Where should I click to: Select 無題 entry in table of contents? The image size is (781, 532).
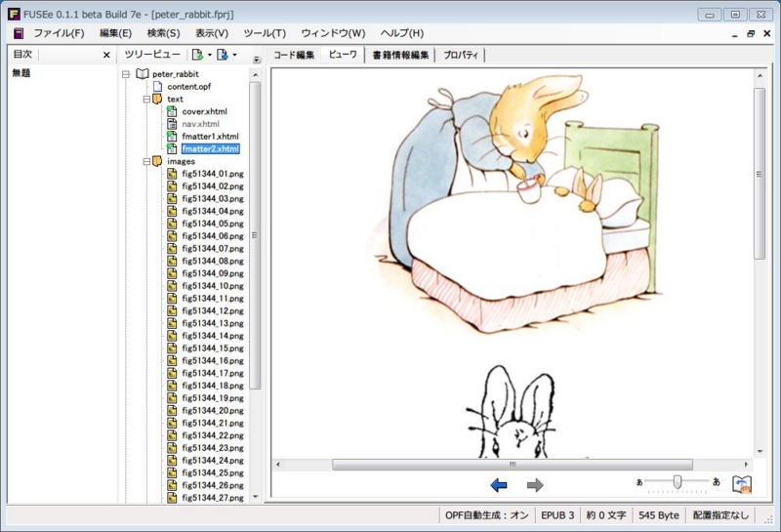pyautogui.click(x=21, y=73)
